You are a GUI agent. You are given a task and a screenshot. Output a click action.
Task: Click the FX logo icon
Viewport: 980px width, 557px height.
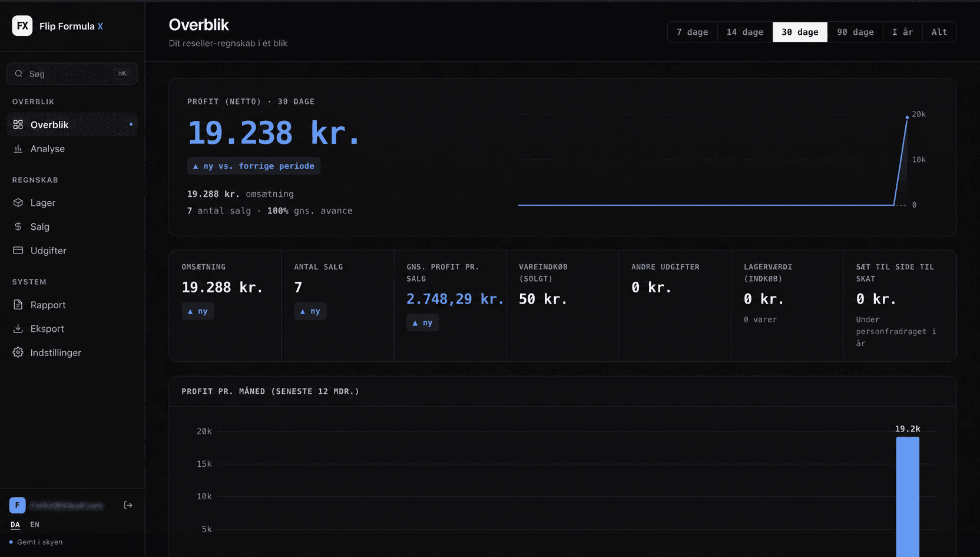22,26
